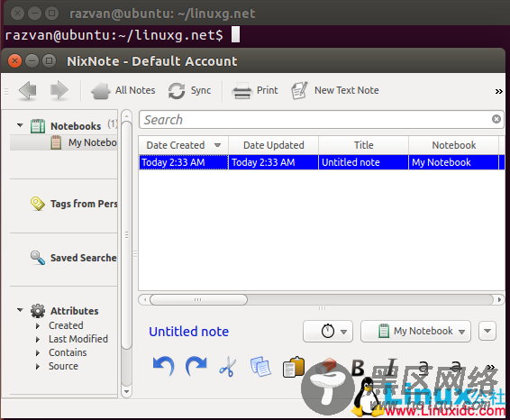Click the magnifier Saved Searches icon
The width and height of the screenshot is (510, 420).
38,258
